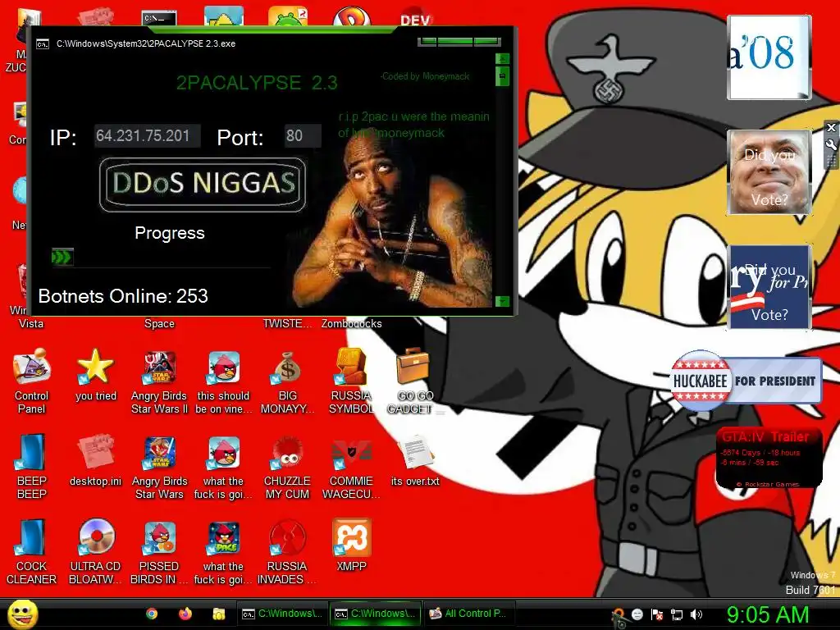The width and height of the screenshot is (840, 630).
Task: Launch the PISSED BIRDS IN ... shortcut
Action: coord(159,552)
